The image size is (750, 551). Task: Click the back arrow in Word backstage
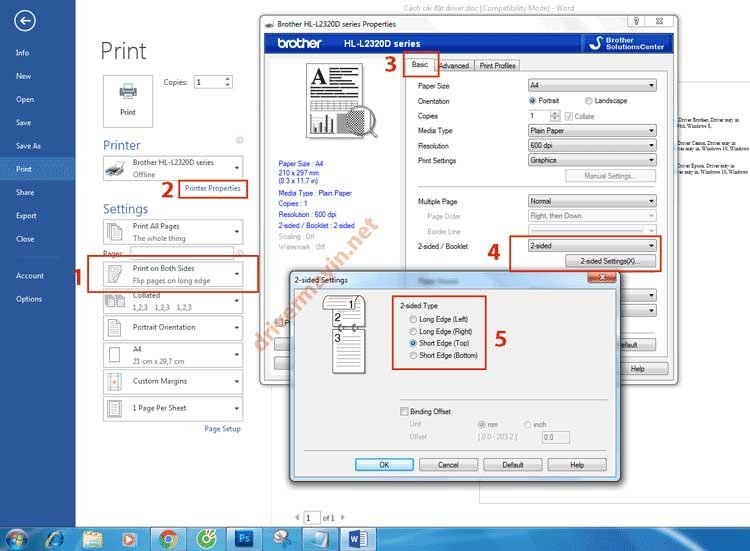[x=26, y=21]
